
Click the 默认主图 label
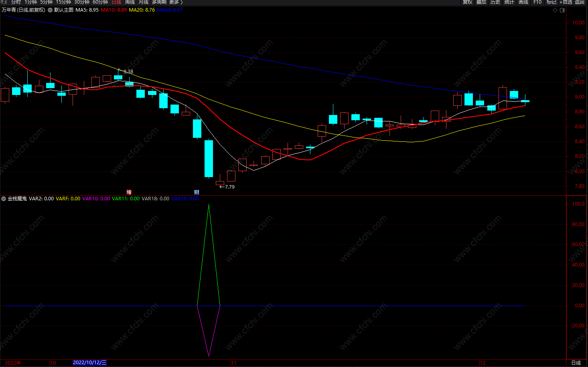click(x=64, y=10)
